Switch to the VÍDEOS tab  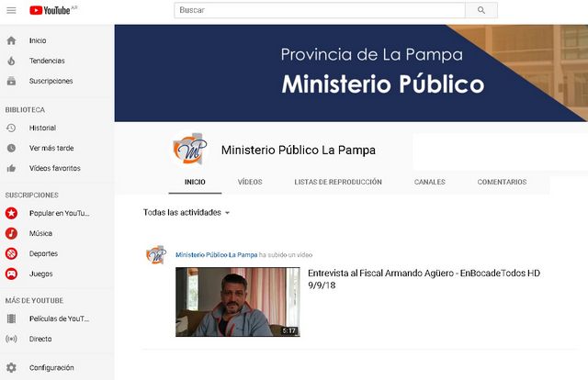tap(250, 182)
